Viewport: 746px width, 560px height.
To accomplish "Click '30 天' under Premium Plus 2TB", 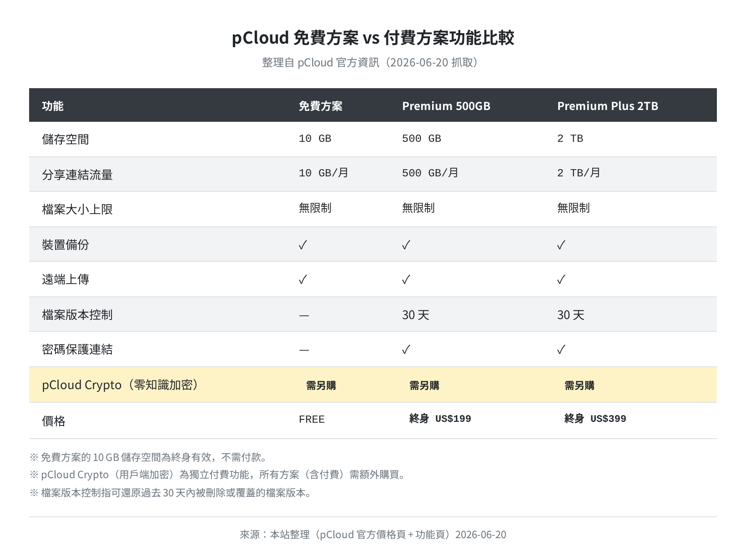I will [571, 315].
